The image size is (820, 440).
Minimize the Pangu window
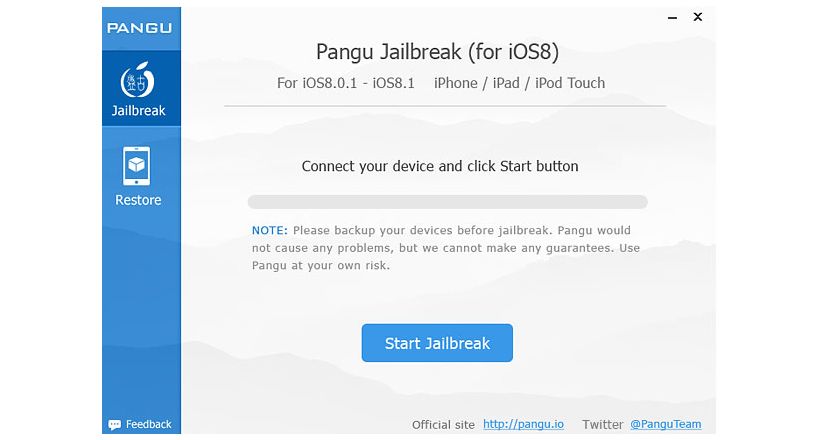point(673,18)
